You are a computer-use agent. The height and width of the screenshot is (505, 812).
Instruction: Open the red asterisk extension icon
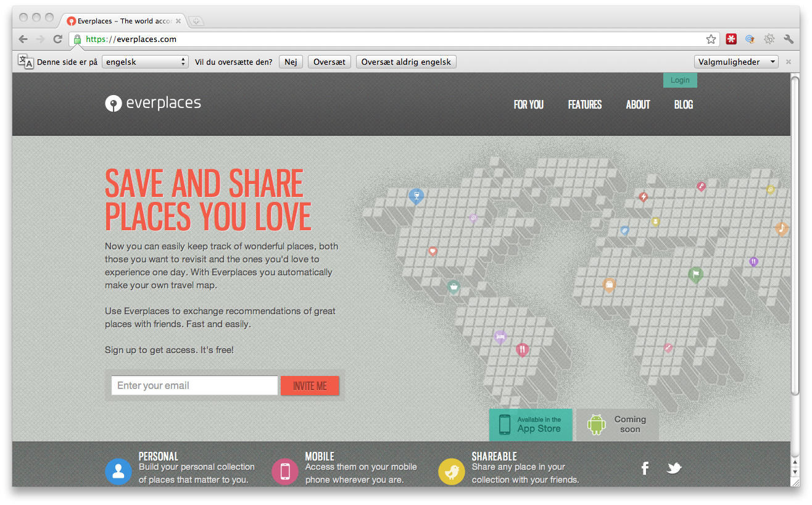coord(731,39)
